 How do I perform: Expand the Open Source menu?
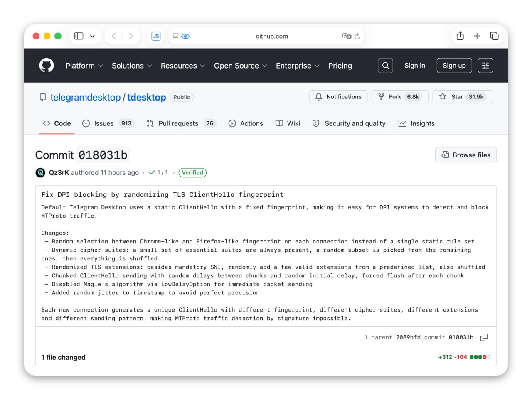(240, 66)
